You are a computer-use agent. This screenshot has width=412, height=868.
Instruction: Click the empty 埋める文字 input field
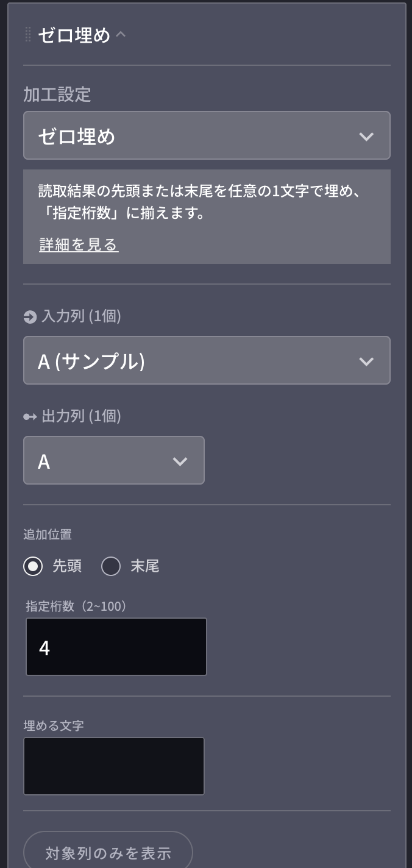point(114,766)
